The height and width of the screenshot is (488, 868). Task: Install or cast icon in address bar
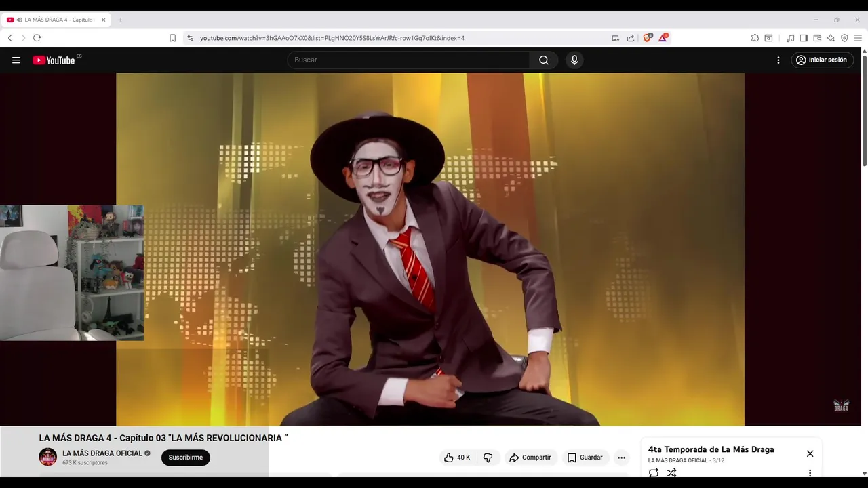pos(615,38)
